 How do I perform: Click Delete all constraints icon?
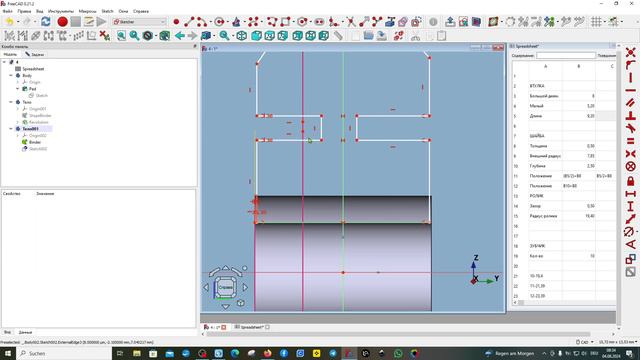[104, 36]
